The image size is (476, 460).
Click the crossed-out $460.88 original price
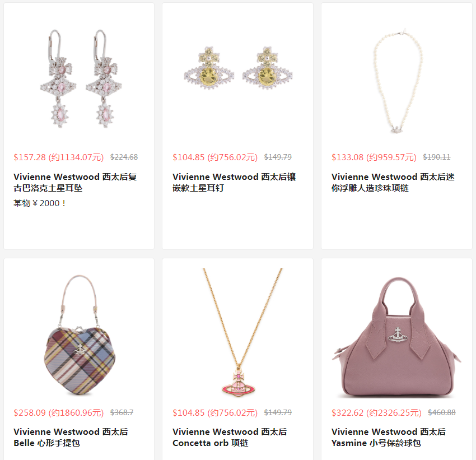pyautogui.click(x=442, y=412)
